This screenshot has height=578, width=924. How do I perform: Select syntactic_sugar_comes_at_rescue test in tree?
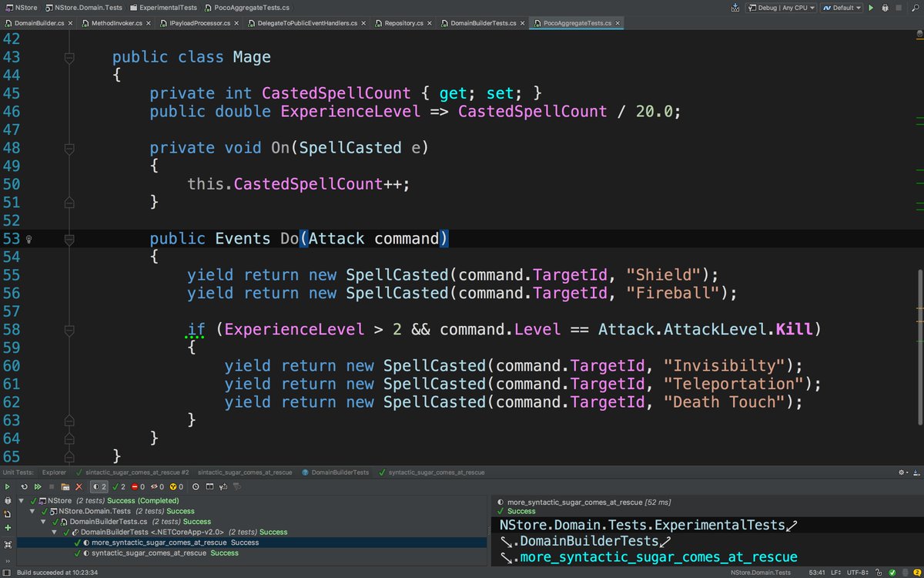[x=149, y=553]
